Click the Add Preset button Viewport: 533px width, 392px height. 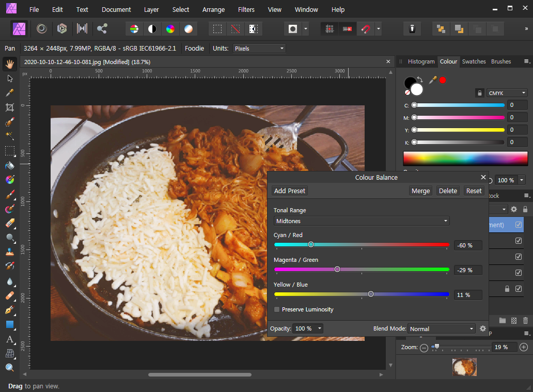(290, 191)
